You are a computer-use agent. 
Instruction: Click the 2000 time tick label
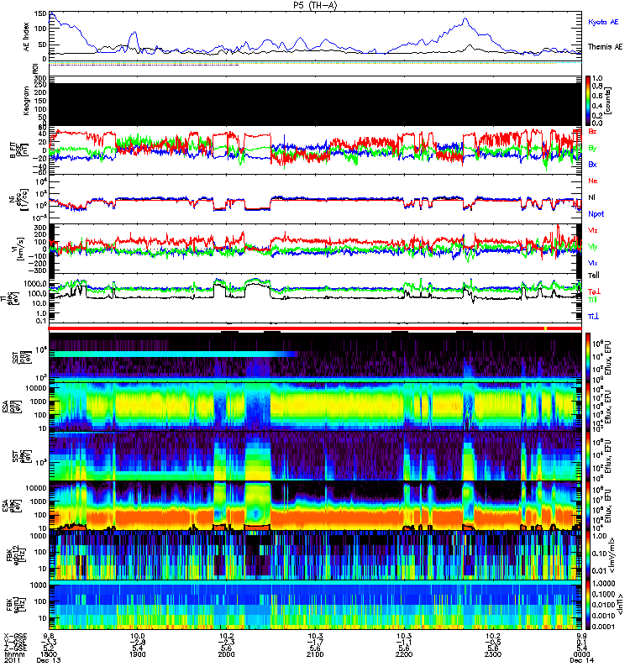pyautogui.click(x=226, y=654)
